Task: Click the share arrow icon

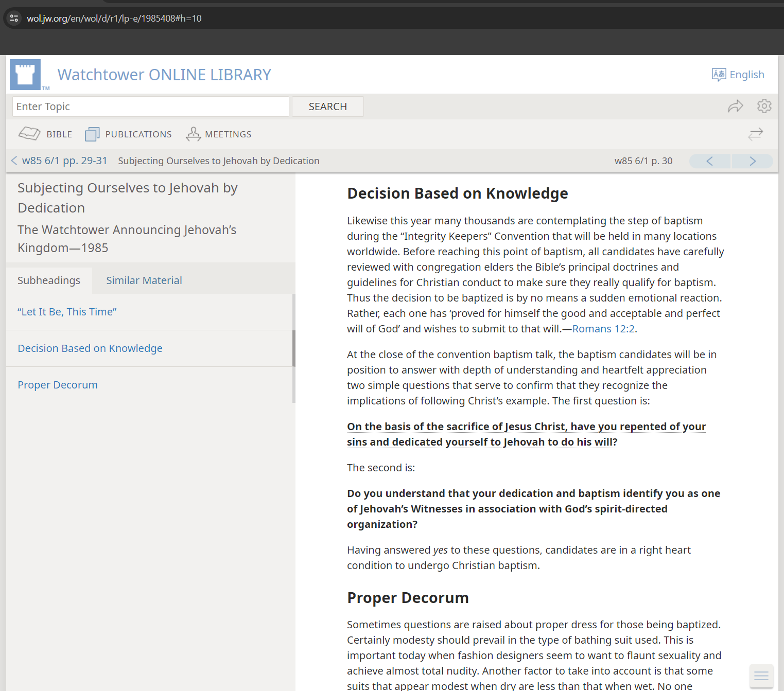Action: pos(735,106)
